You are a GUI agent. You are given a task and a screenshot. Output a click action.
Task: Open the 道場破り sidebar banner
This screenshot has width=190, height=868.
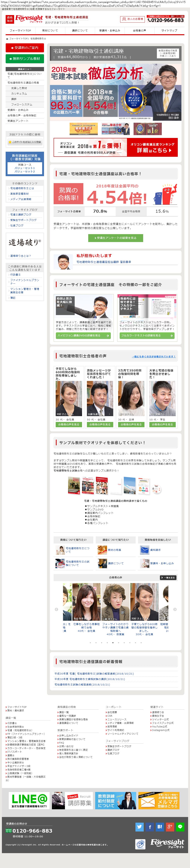(x=25, y=242)
